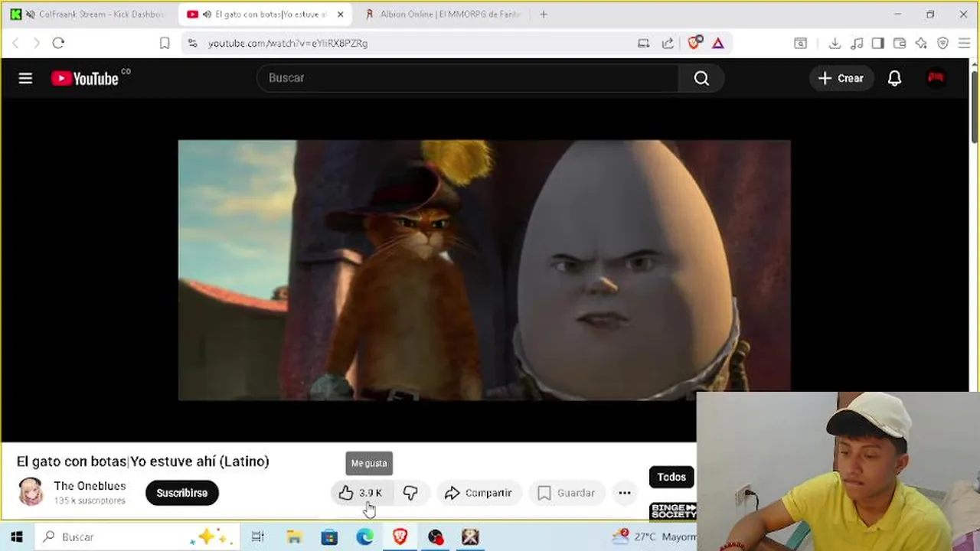Dislike the video with thumbs down
This screenshot has width=980, height=551.
[410, 493]
